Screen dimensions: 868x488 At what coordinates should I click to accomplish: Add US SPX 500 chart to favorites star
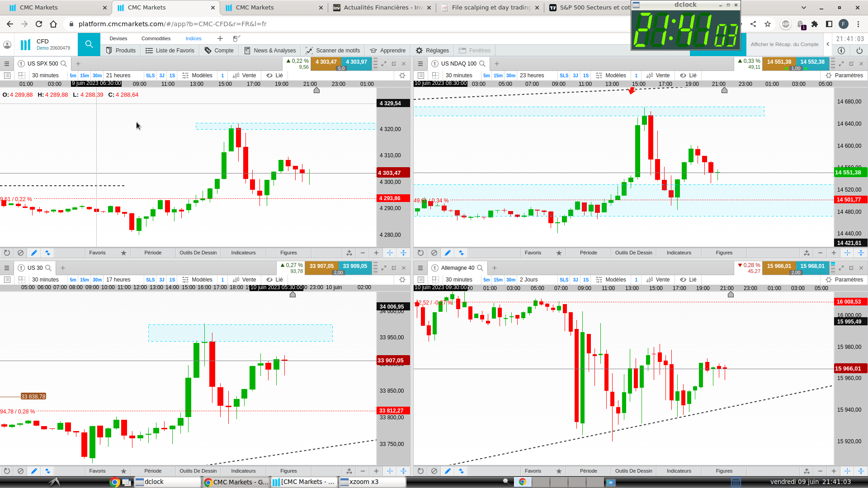pyautogui.click(x=123, y=253)
